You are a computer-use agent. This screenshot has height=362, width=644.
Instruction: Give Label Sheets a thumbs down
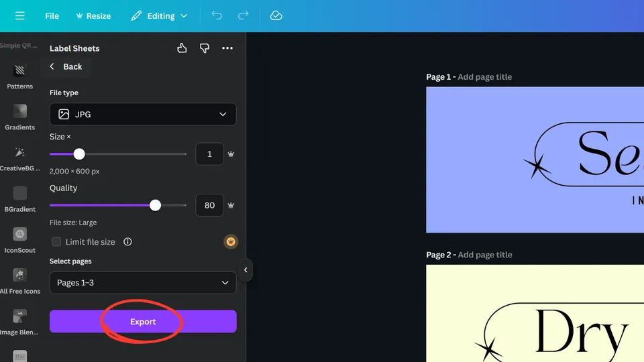pos(205,48)
